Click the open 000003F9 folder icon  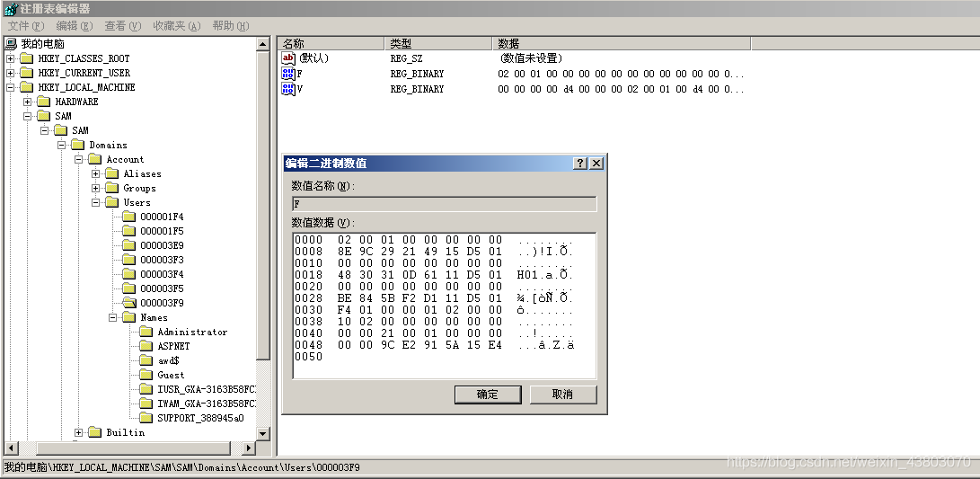(128, 303)
